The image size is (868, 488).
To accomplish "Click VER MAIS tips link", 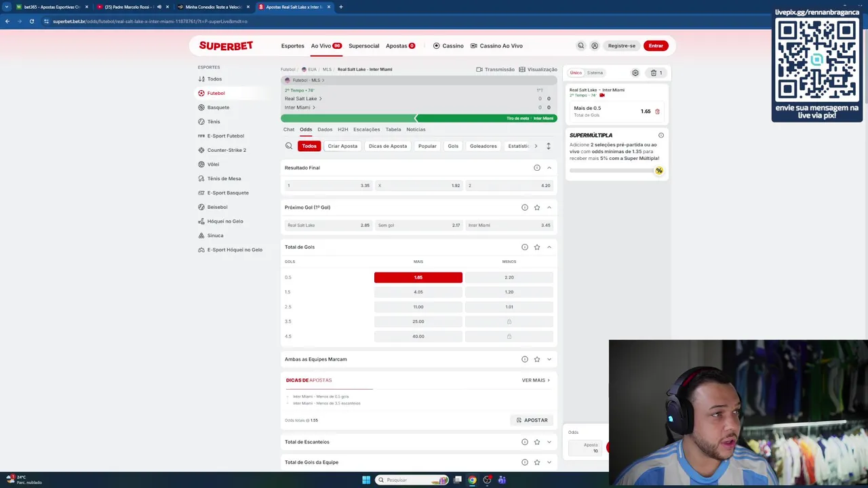I will (x=536, y=380).
